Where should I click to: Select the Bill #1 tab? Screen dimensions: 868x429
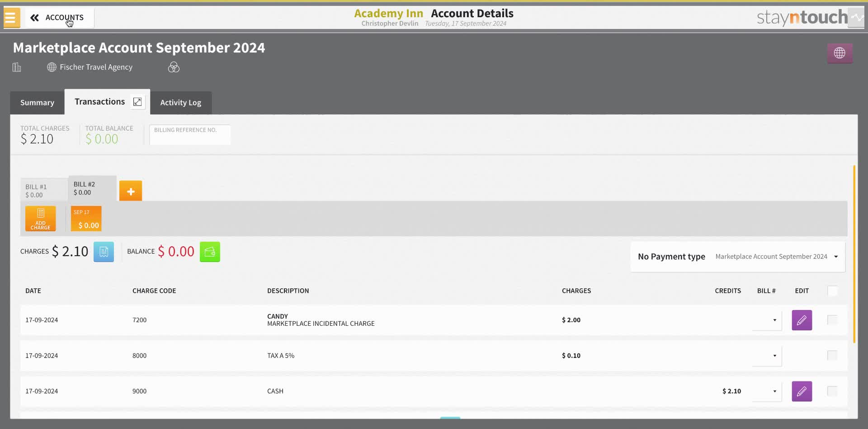[x=44, y=191]
